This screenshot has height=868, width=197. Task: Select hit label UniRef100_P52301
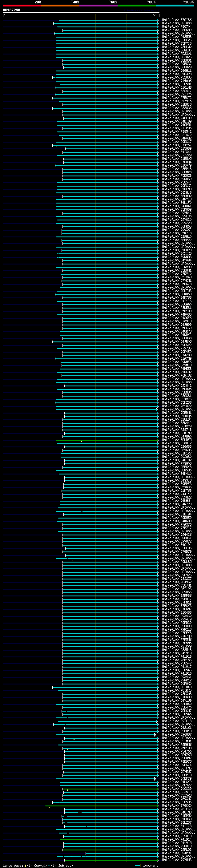(x=177, y=54)
